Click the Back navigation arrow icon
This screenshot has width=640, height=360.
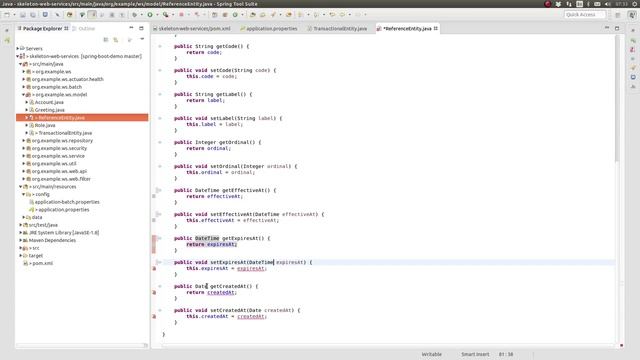pyautogui.click(x=342, y=15)
